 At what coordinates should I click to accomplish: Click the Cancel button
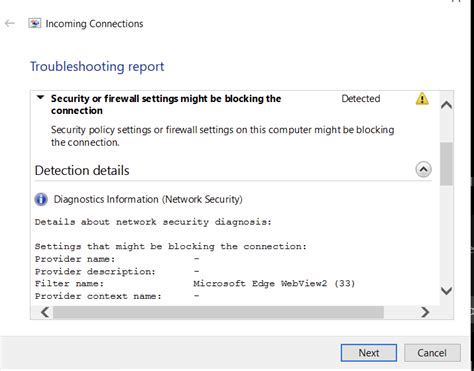tap(432, 353)
